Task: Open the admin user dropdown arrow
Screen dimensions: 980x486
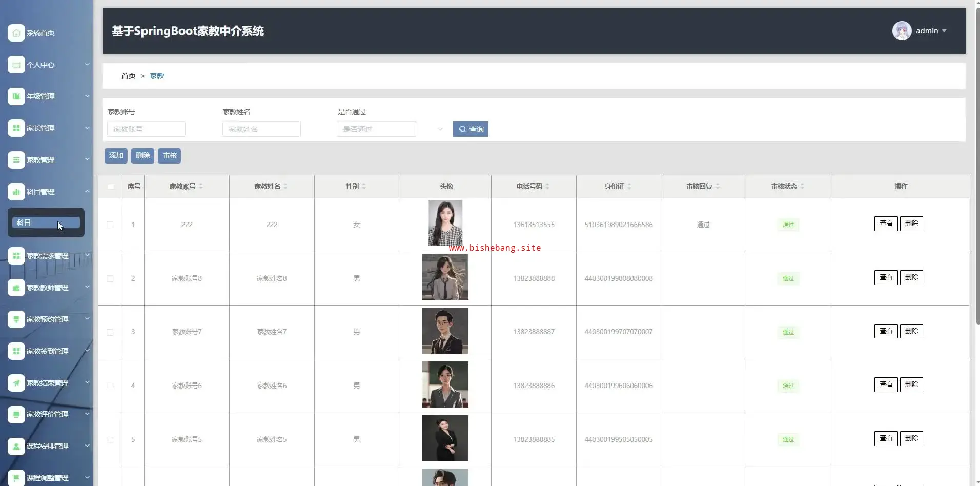Action: 944,31
